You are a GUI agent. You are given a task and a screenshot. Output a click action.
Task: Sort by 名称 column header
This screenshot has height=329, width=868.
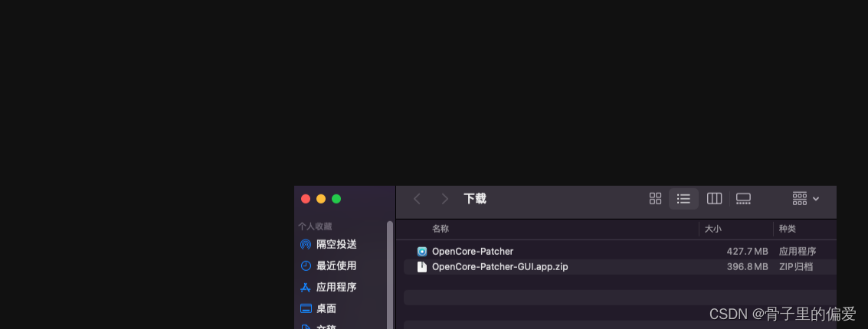tap(441, 229)
